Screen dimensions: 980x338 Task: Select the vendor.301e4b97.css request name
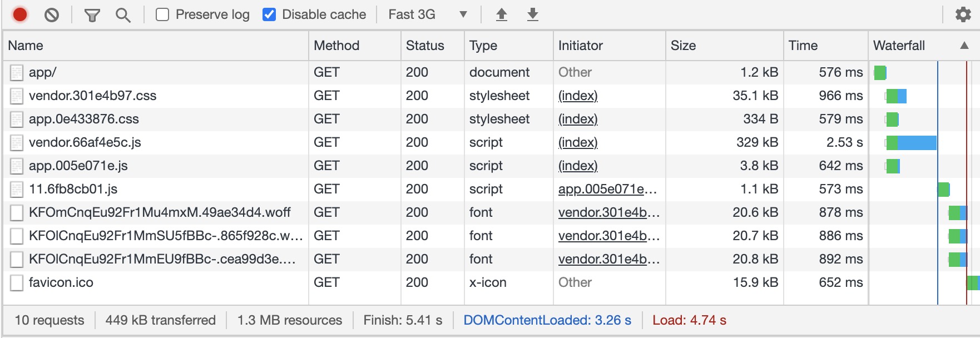(x=93, y=96)
